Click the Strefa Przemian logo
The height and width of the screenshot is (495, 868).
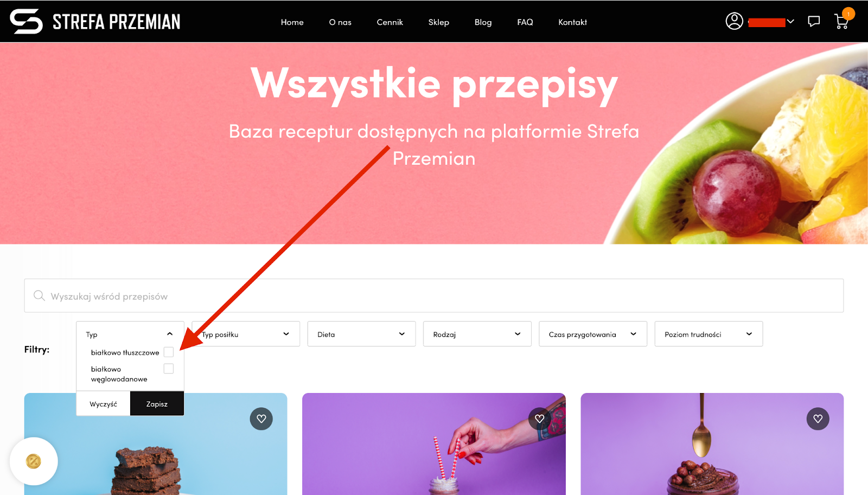click(95, 22)
